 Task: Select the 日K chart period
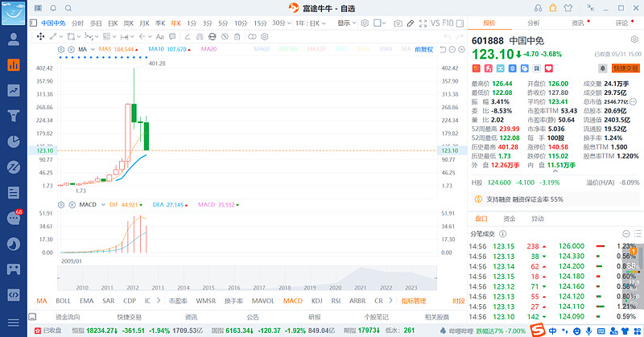[x=113, y=23]
